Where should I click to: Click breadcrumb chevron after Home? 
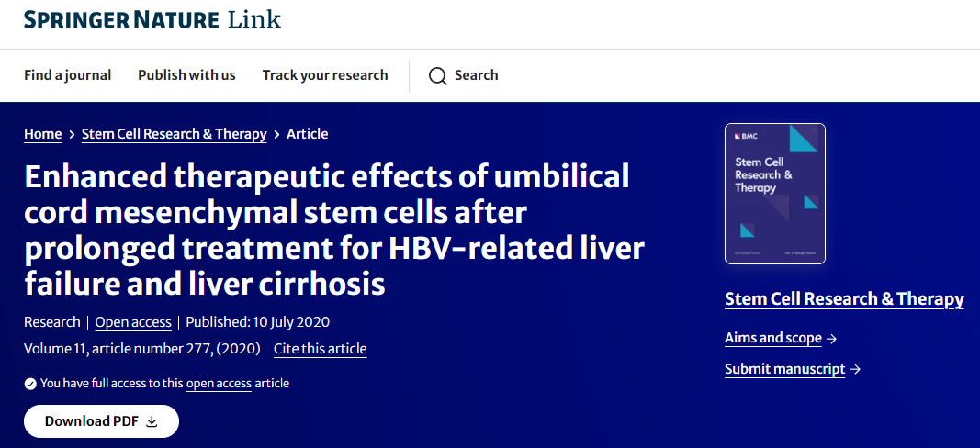[72, 135]
